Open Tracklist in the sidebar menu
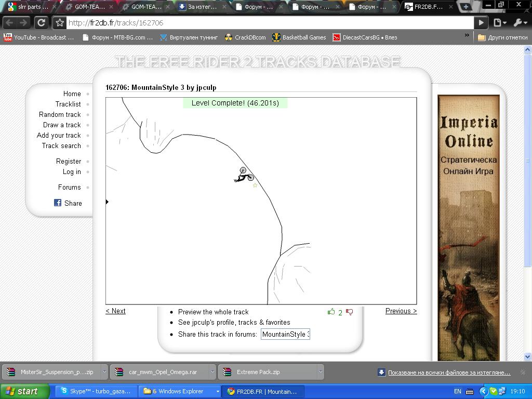 68,104
